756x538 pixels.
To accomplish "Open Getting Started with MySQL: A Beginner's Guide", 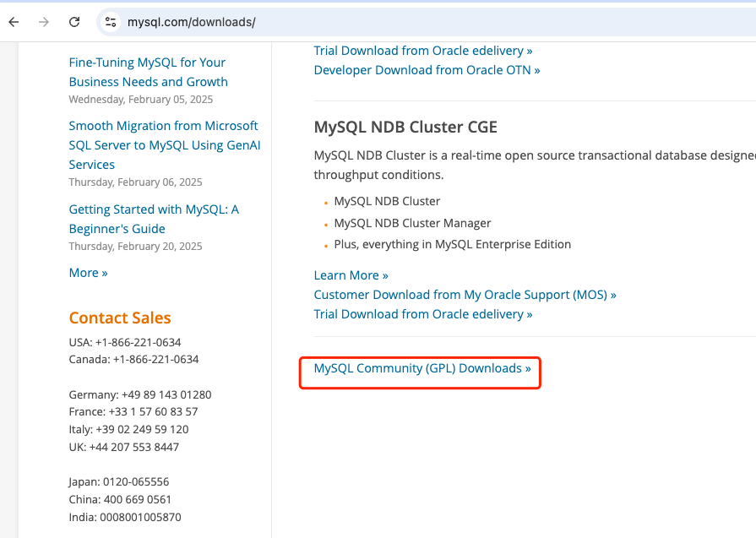I will (154, 219).
